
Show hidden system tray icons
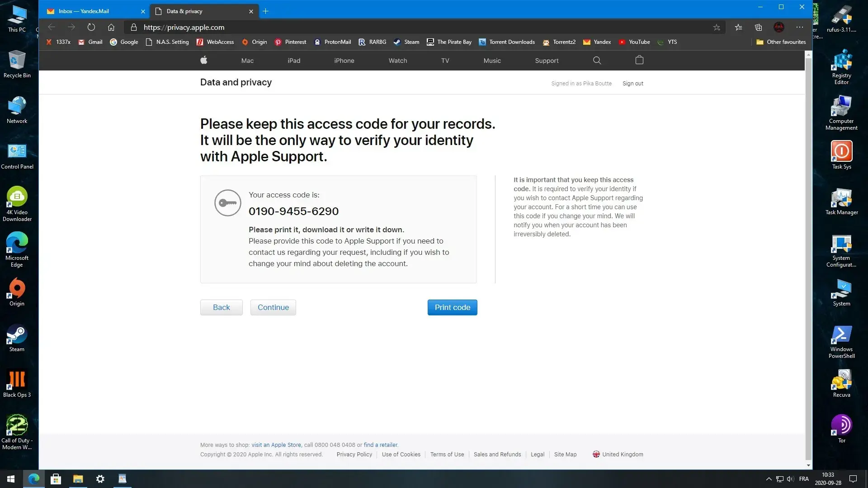coord(769,479)
